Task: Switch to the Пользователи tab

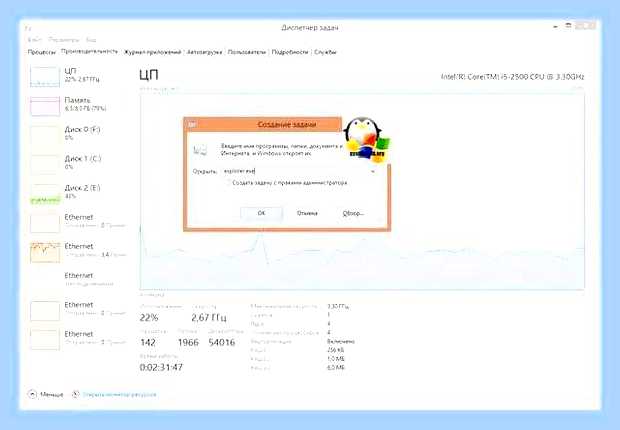Action: 246,52
